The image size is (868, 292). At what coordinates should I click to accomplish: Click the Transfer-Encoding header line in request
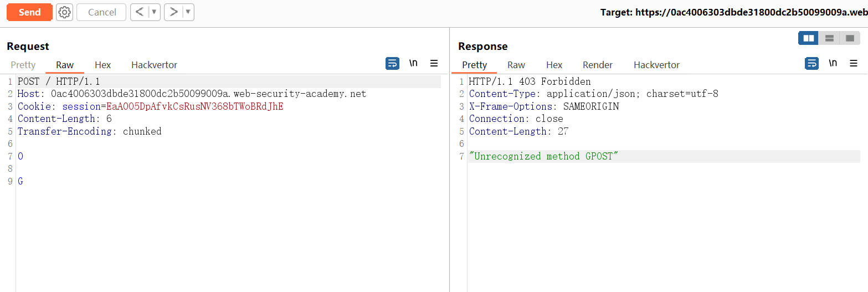pos(89,131)
